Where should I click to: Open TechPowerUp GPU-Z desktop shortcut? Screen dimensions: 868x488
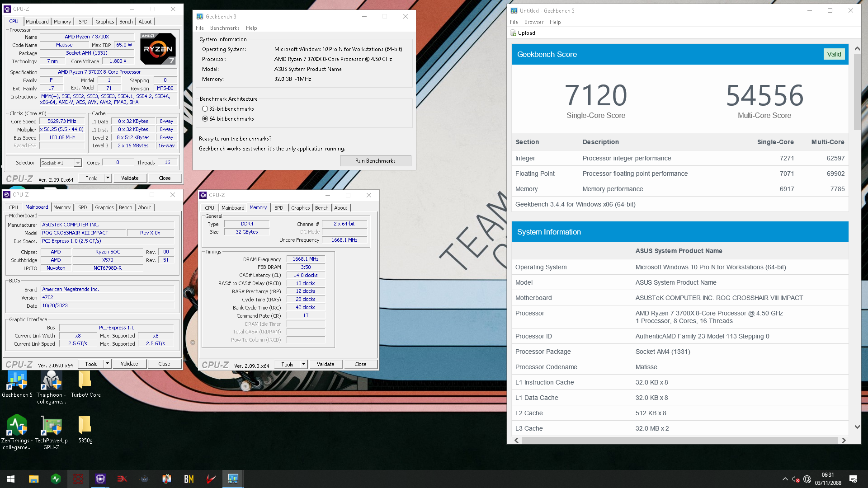coord(51,432)
